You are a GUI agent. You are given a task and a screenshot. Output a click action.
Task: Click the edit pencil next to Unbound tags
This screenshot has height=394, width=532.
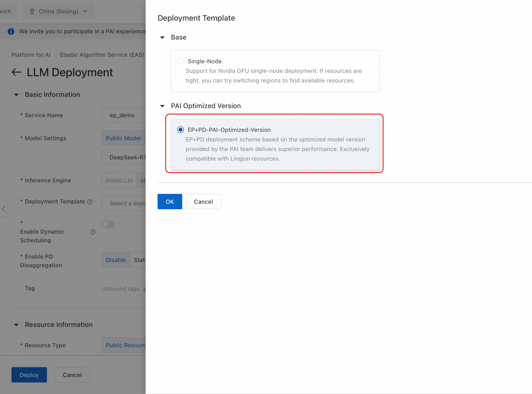click(144, 289)
